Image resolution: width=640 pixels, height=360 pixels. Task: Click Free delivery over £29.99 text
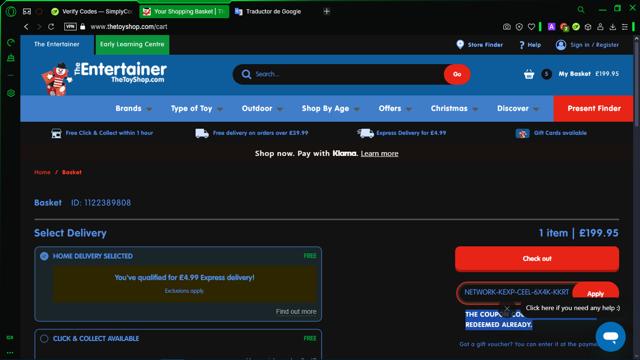click(260, 133)
